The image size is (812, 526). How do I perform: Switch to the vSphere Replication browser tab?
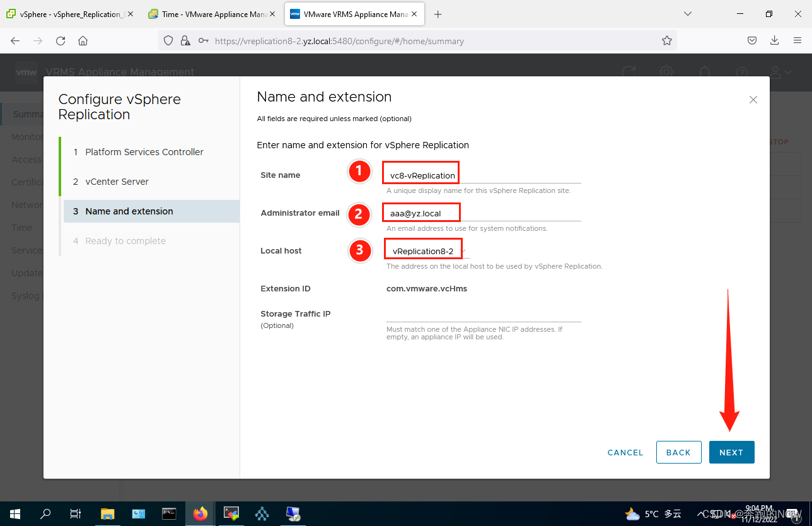pyautogui.click(x=69, y=14)
